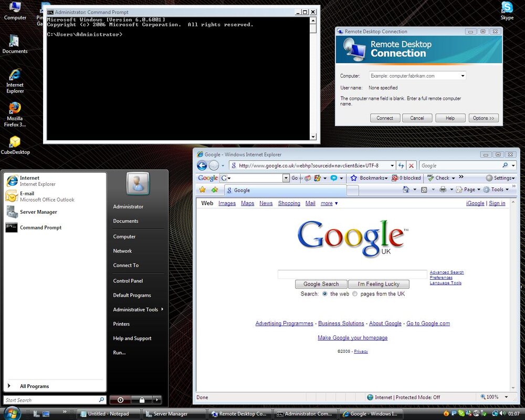Click the Windows Start orb
This screenshot has width=525, height=420.
pos(13,413)
